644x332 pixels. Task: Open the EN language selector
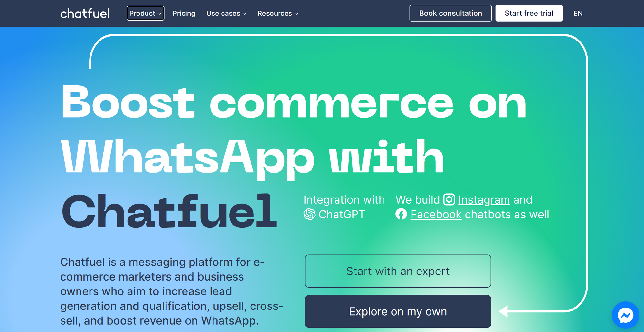578,13
